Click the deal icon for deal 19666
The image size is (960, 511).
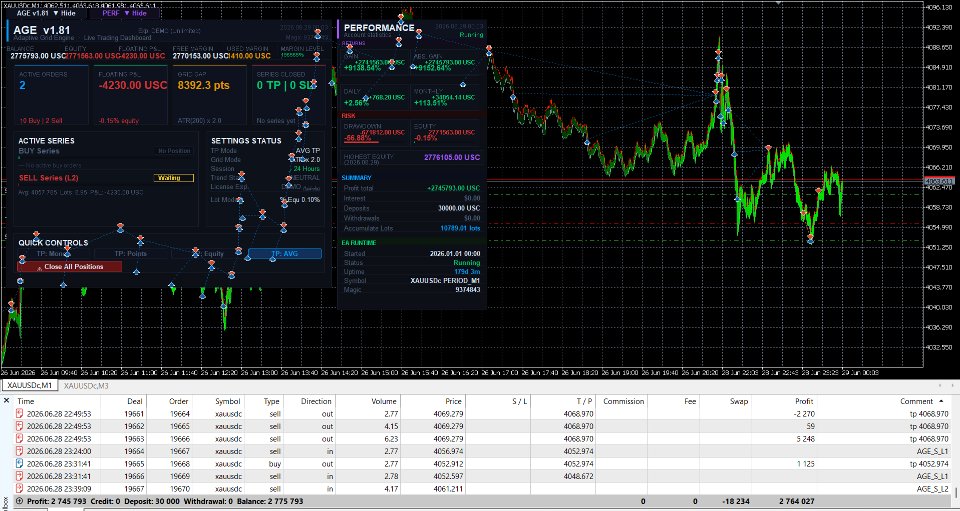pos(20,476)
